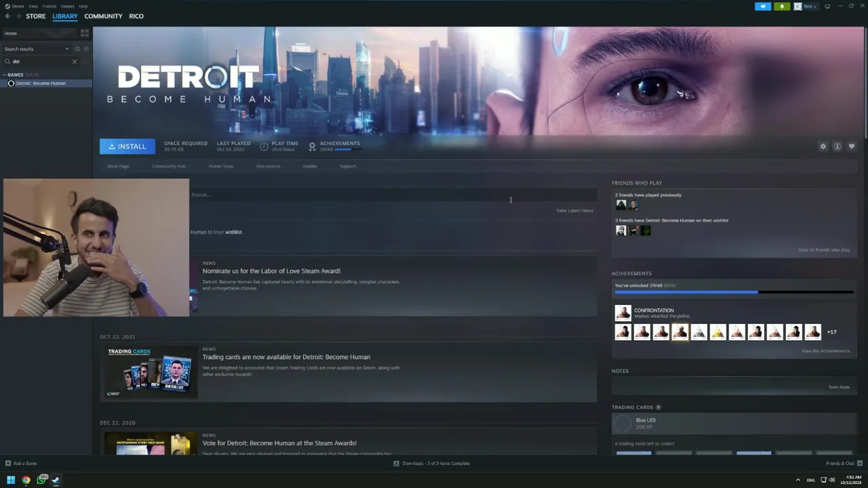The image size is (868, 488).
Task: Enter Big Picture mode via monitor icon
Action: coord(827,6)
